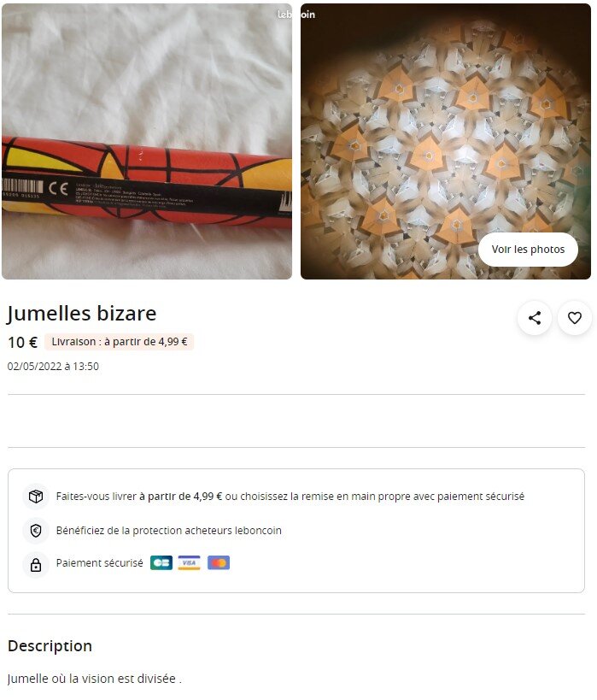Click the leboncoin watermark on photo
The image size is (597, 700).
tap(296, 15)
